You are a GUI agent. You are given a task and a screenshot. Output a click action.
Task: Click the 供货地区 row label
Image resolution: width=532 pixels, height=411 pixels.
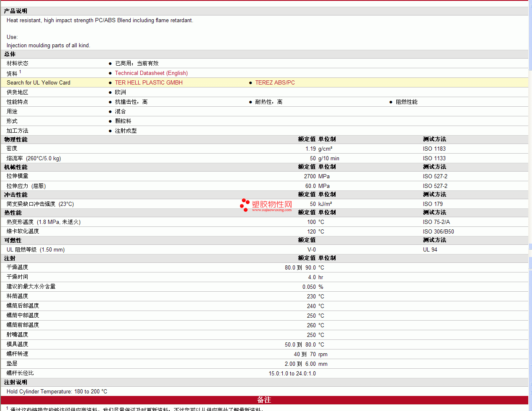click(x=18, y=92)
